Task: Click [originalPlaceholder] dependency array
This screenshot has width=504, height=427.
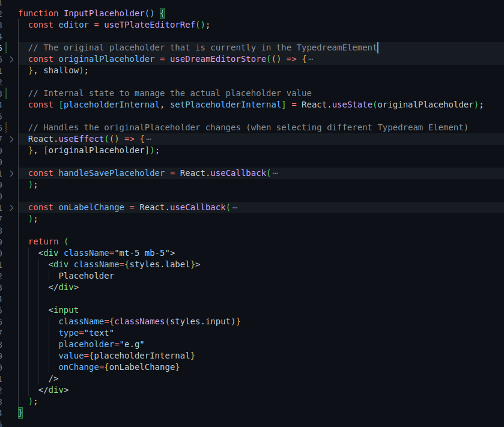Action: [x=97, y=150]
